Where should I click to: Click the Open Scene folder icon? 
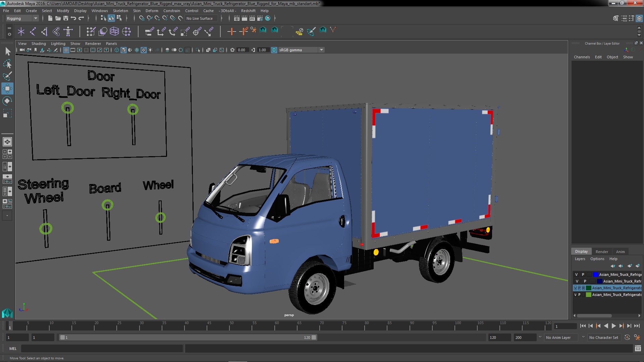tap(58, 18)
